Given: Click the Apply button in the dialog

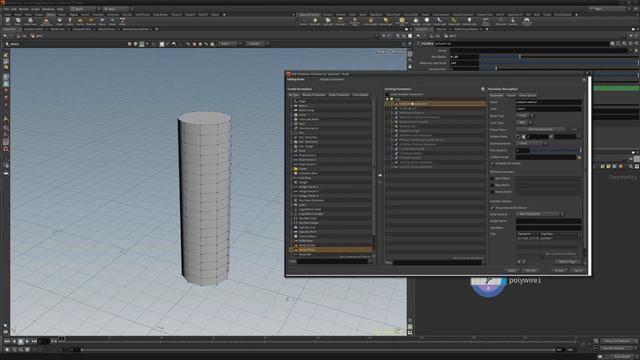Looking at the screenshot, I should click(x=512, y=270).
